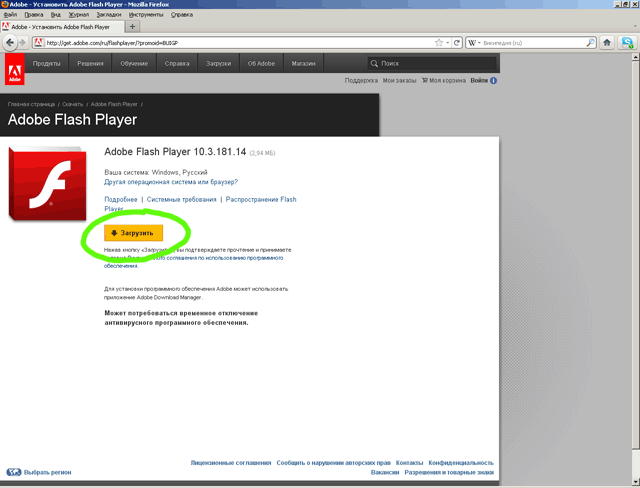Click the globe icon beside Выбрать регион
The image size is (640, 488).
click(13, 471)
